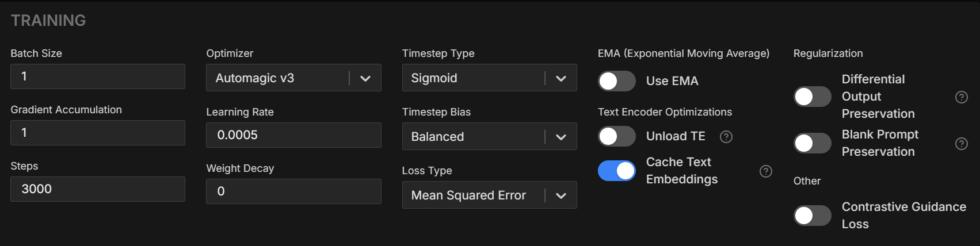Enable Differential Output Preservation switch
The width and height of the screenshot is (980, 246).
pyautogui.click(x=813, y=97)
